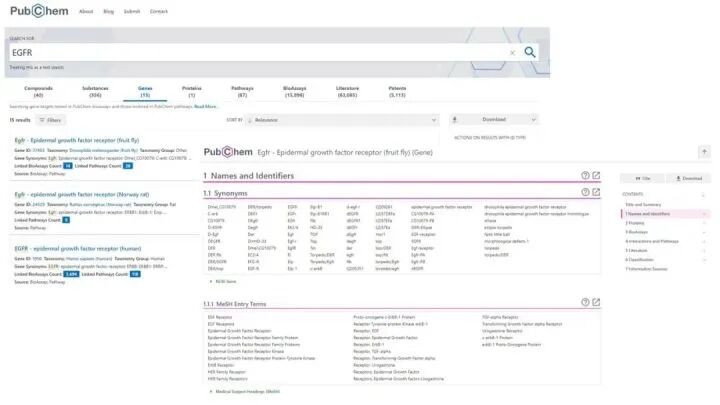Click linked Pathways count badge for human EGFR

[135, 274]
